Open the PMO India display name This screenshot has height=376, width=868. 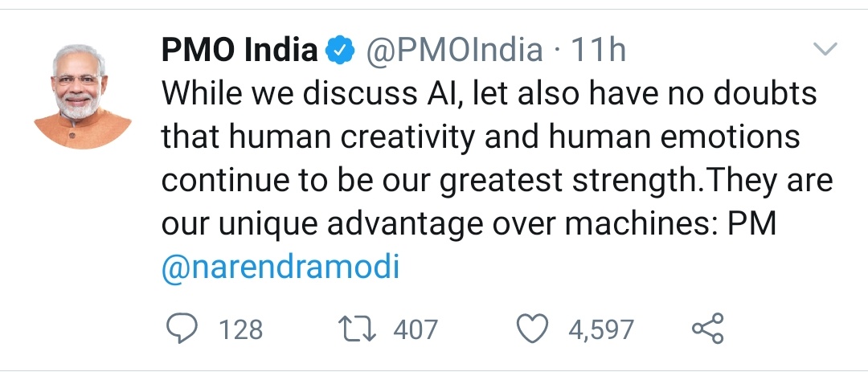(x=240, y=51)
